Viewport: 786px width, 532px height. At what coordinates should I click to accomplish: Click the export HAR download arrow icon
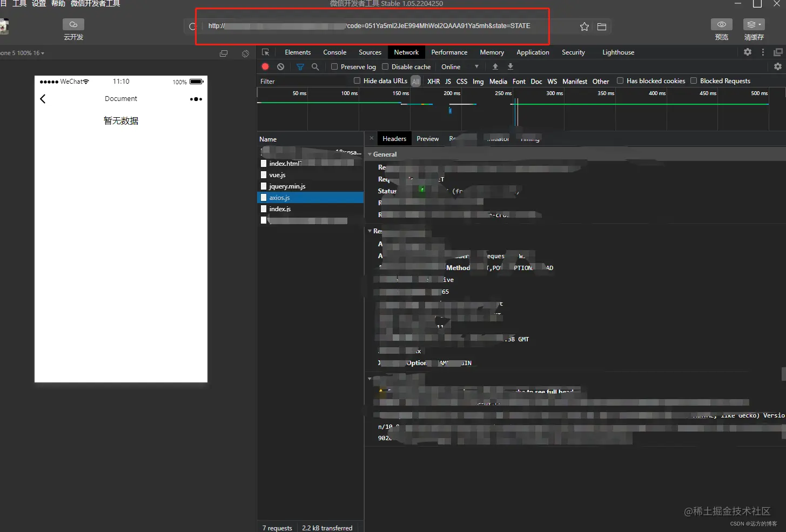click(x=510, y=66)
